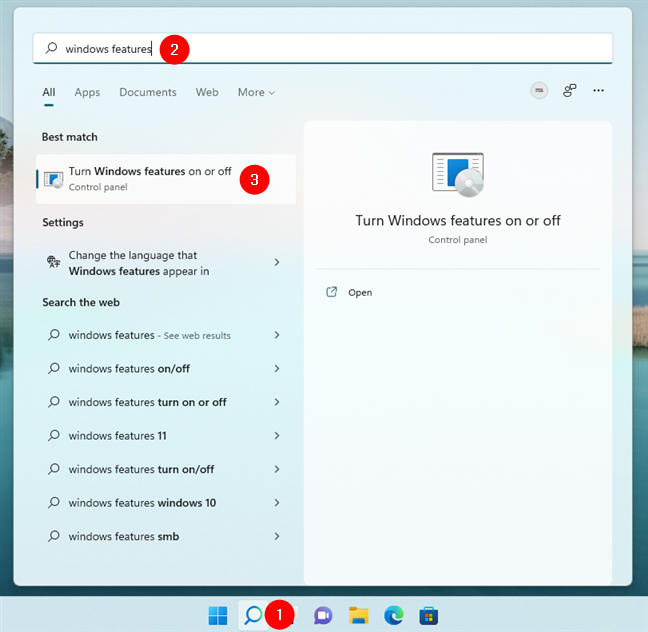Expand the More dropdown filter

pyautogui.click(x=256, y=92)
